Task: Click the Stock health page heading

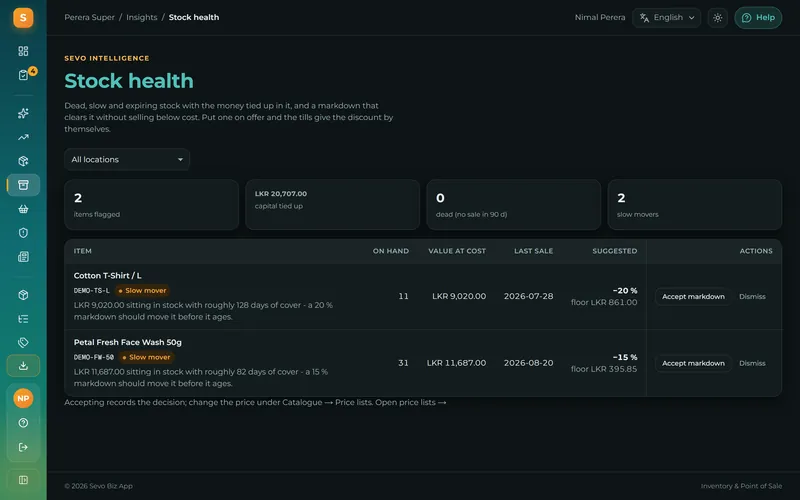Action: tap(129, 81)
